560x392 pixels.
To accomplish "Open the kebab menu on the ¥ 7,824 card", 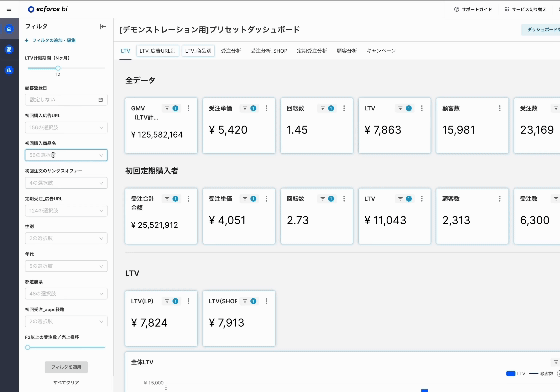I will pyautogui.click(x=189, y=301).
